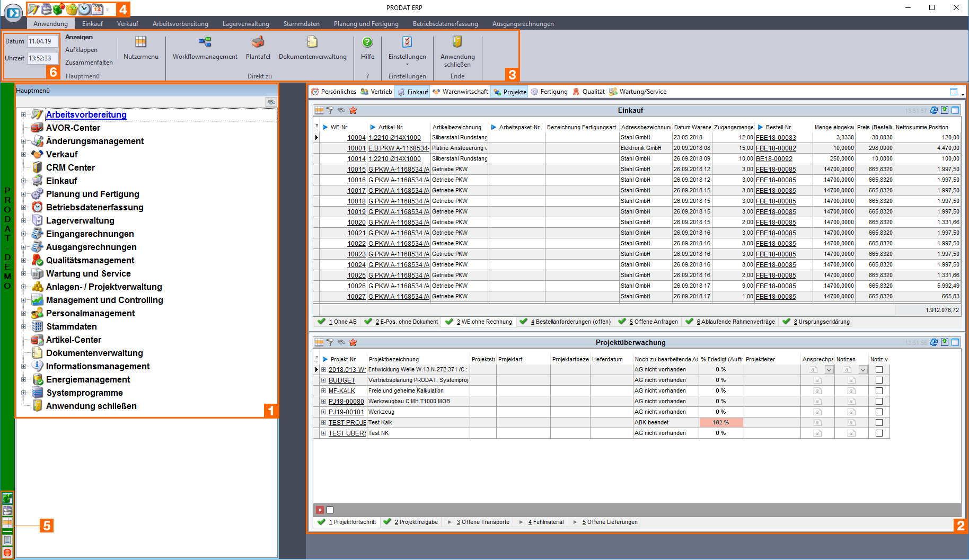969x560 pixels.
Task: Refresh the Einkauf panel
Action: [934, 110]
